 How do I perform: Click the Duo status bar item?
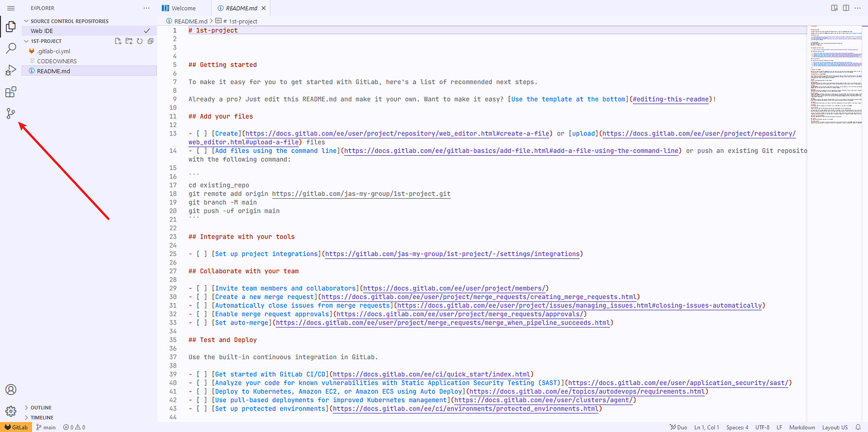pyautogui.click(x=677, y=427)
